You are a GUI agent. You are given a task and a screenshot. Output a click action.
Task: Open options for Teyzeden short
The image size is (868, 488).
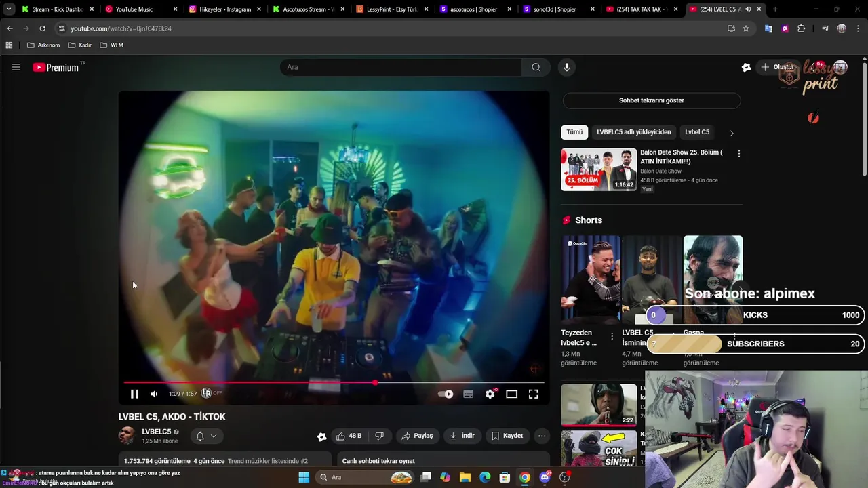click(612, 337)
